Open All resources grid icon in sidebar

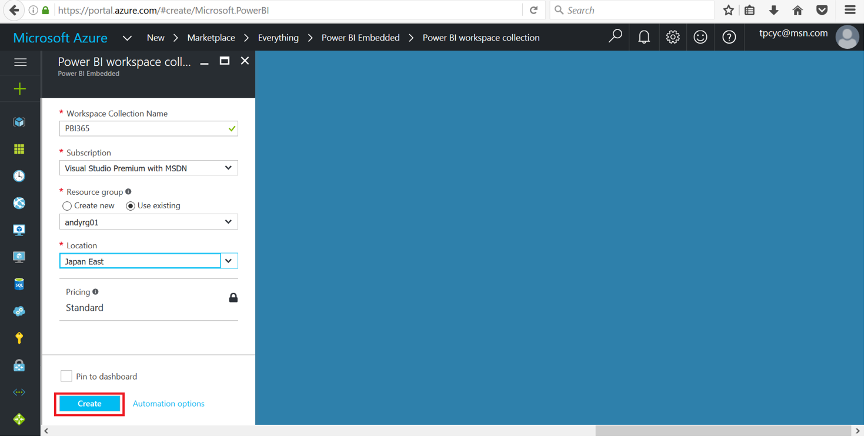click(x=19, y=149)
